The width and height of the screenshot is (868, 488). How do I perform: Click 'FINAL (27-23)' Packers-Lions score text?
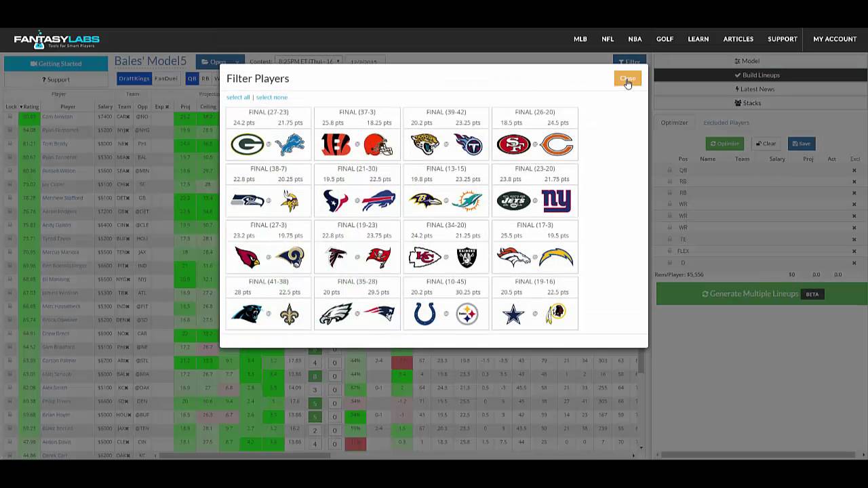pyautogui.click(x=269, y=112)
